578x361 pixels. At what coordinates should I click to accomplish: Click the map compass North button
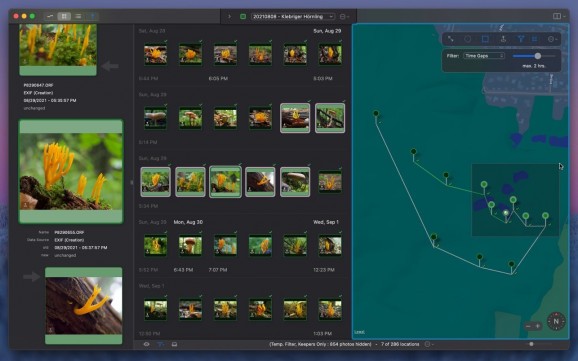coord(556,321)
